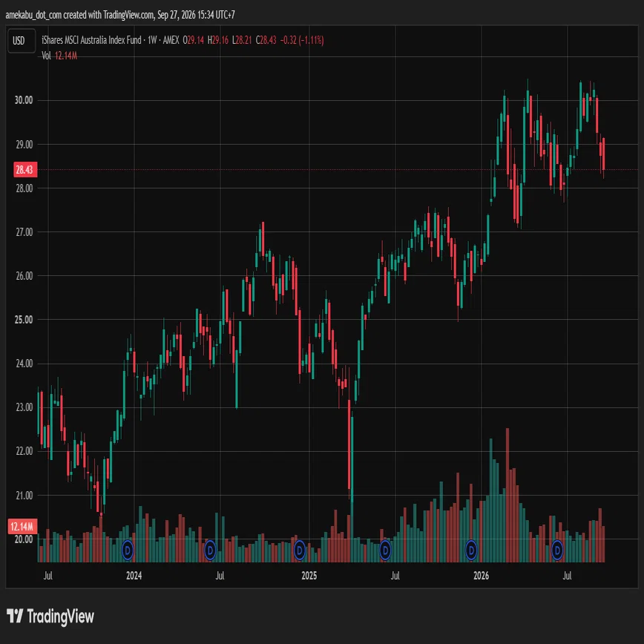644x644 pixels.
Task: Click the 1W interval in the chart header
Action: coord(152,40)
